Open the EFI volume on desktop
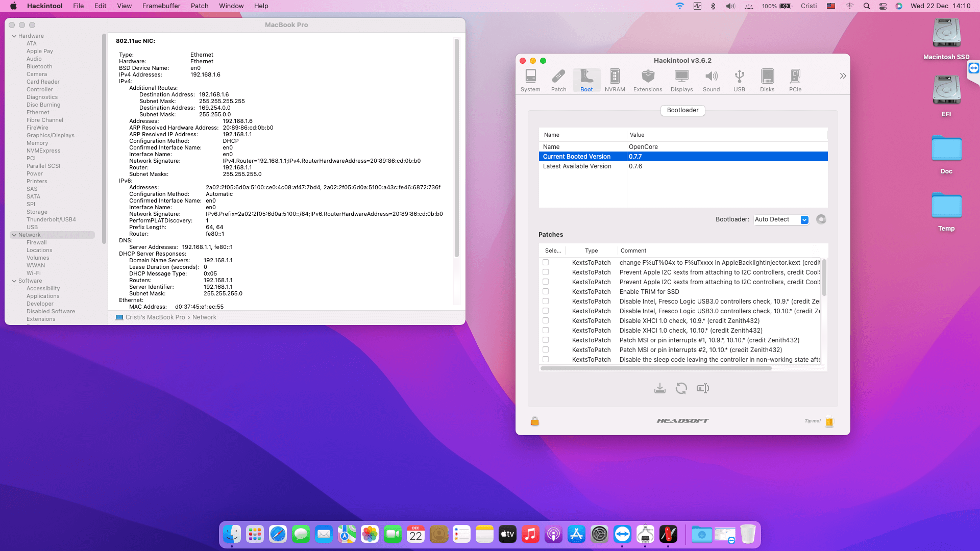The height and width of the screenshot is (551, 980). 946,96
